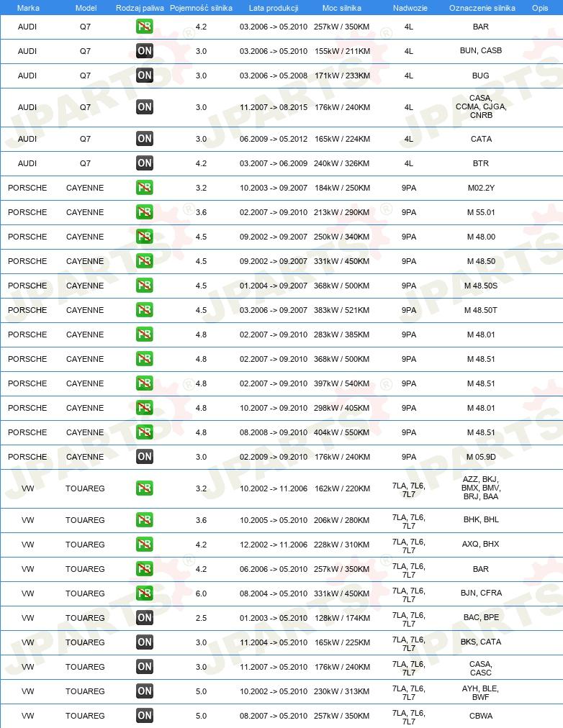Click production dates 10.2007 -> 09.2010
Screen dimensions: 563x728
[x=274, y=408]
